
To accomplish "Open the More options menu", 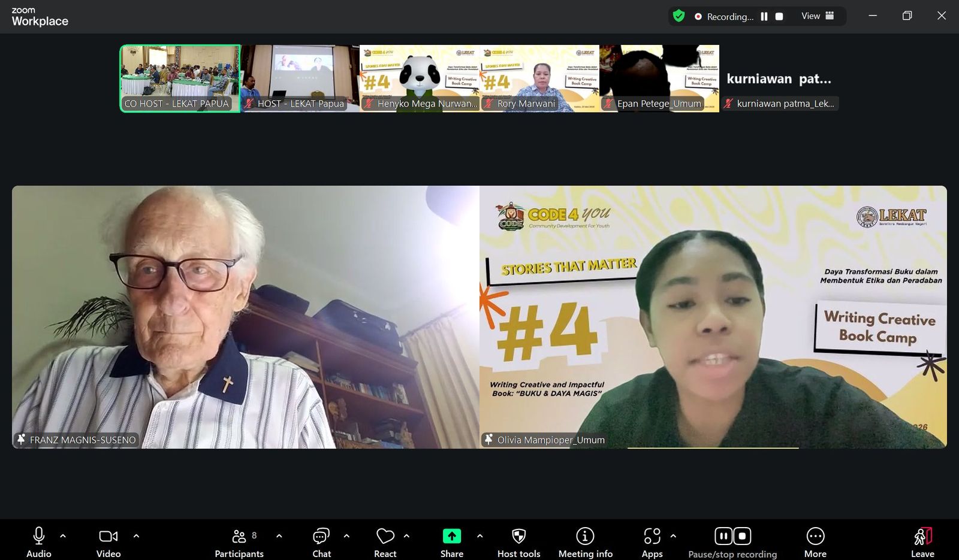I will click(x=815, y=543).
